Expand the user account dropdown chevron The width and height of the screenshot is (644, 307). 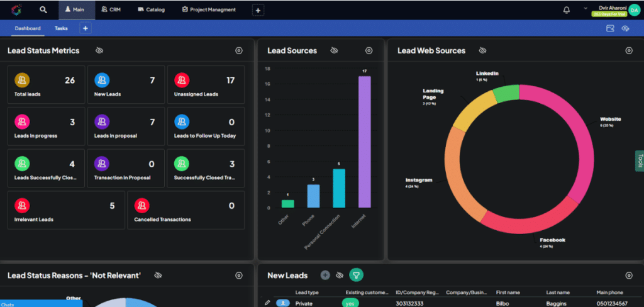[x=586, y=8]
